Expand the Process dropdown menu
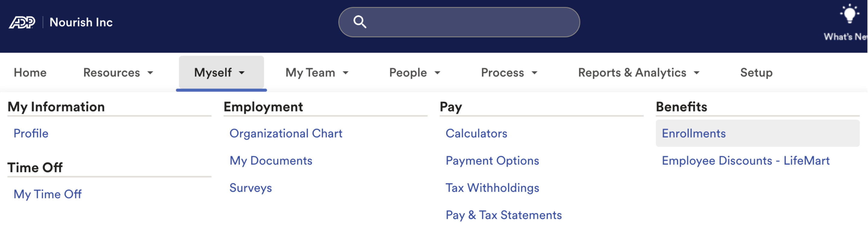 (509, 72)
